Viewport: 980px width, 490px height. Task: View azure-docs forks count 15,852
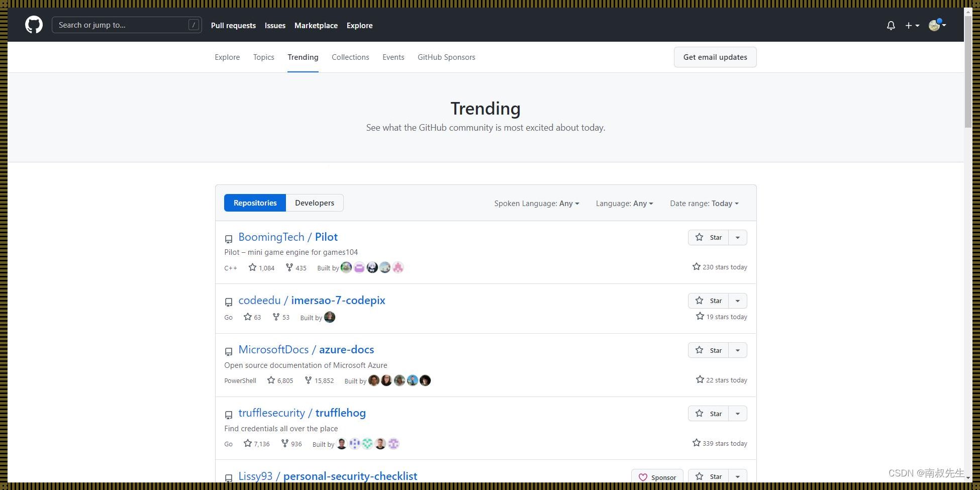(x=319, y=380)
